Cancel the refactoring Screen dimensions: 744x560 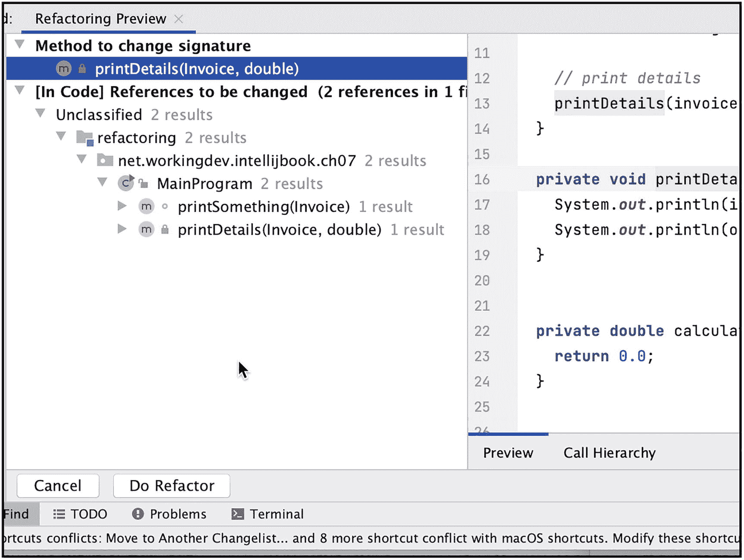[x=58, y=486]
